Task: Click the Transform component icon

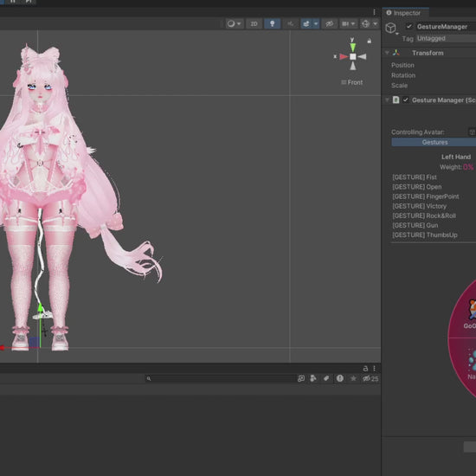Action: [x=396, y=53]
